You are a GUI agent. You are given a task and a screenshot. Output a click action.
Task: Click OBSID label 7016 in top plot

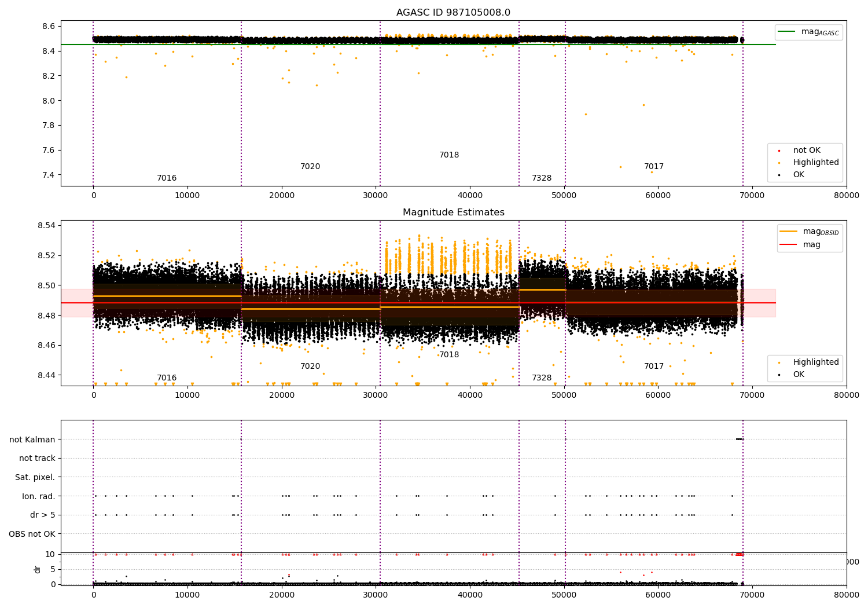[x=167, y=178]
